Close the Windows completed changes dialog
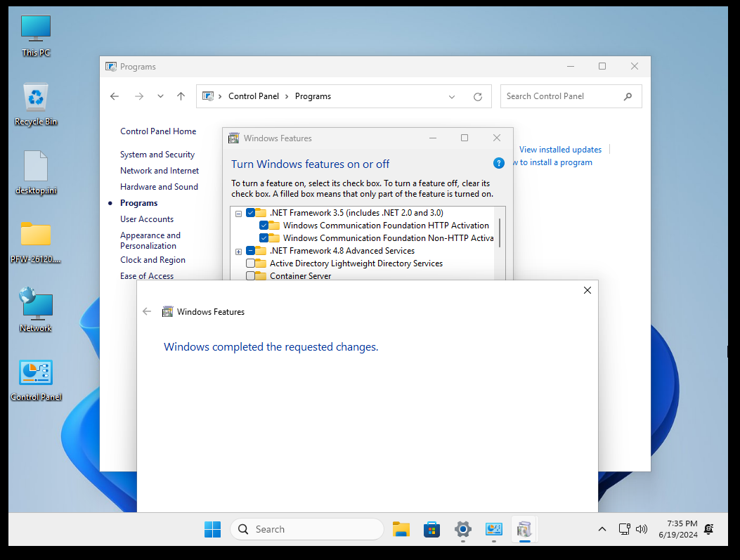The image size is (740, 560). (587, 290)
